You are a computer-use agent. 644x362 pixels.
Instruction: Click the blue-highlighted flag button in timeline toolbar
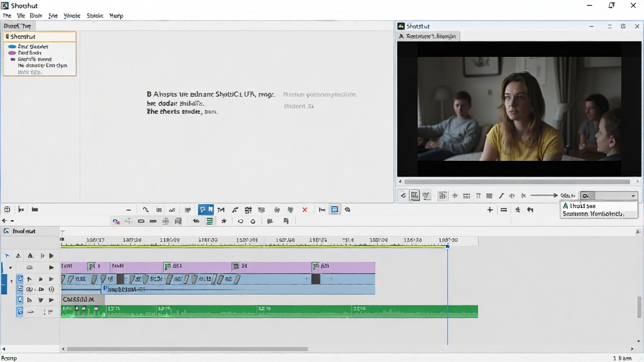click(x=206, y=210)
